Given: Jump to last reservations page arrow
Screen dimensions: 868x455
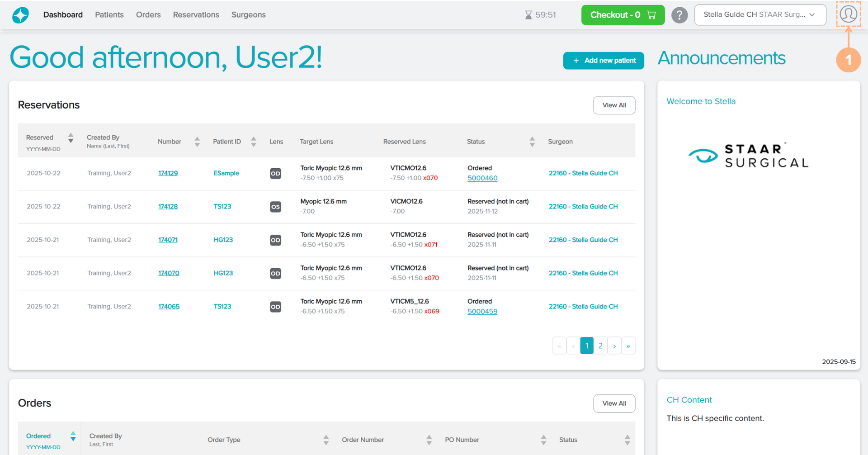Looking at the screenshot, I should pyautogui.click(x=628, y=346).
